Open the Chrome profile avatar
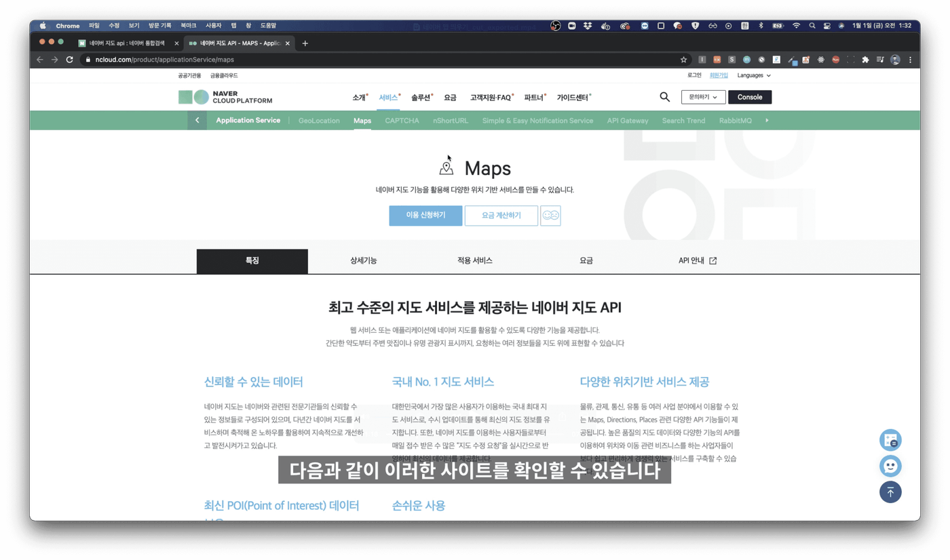The image size is (950, 560). click(x=895, y=60)
